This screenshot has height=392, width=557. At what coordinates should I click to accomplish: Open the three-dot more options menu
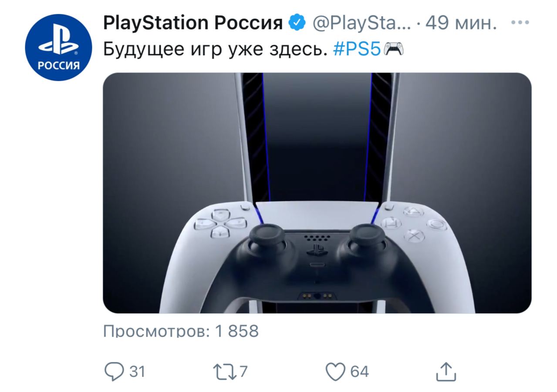tap(520, 23)
